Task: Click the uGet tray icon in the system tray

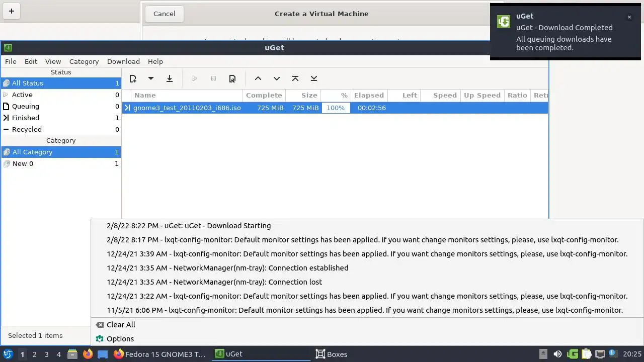Action: (572, 354)
